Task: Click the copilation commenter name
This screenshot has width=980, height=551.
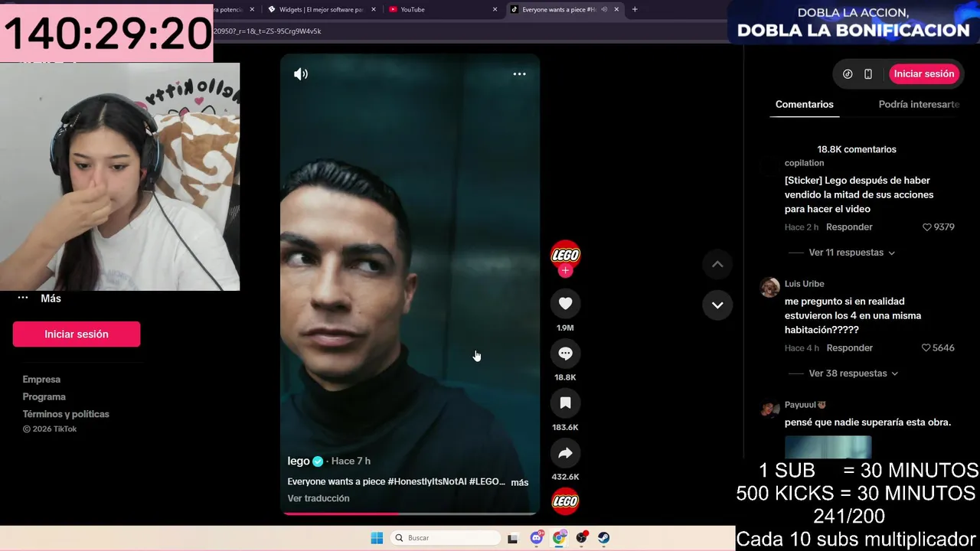Action: pyautogui.click(x=804, y=163)
